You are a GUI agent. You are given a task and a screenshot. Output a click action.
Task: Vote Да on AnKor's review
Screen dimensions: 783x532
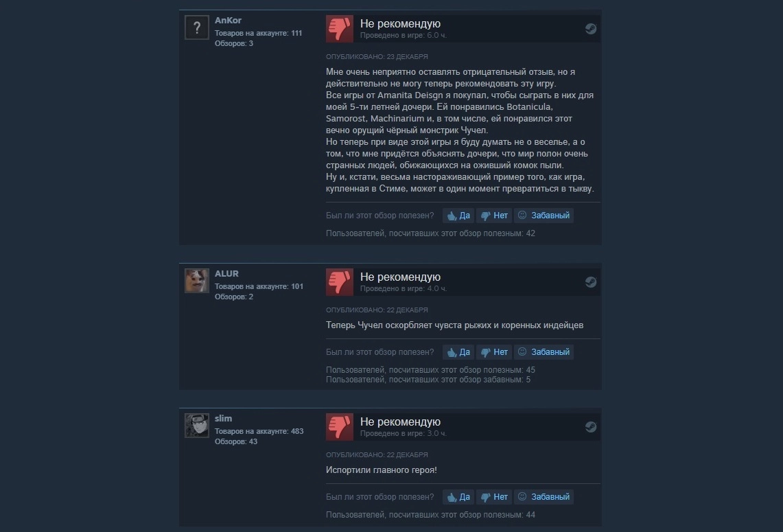pos(458,216)
